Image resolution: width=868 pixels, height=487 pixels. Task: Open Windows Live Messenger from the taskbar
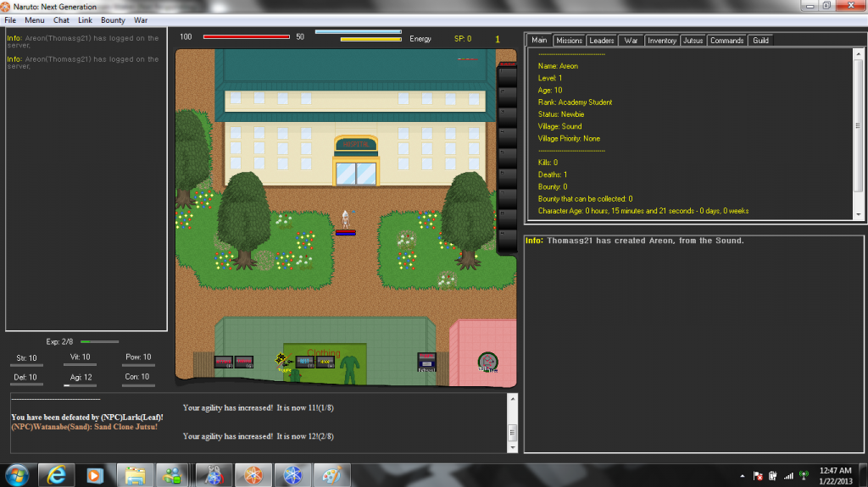point(173,475)
